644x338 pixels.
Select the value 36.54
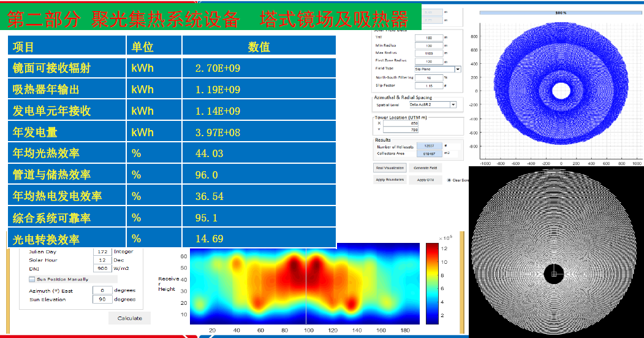coord(209,196)
